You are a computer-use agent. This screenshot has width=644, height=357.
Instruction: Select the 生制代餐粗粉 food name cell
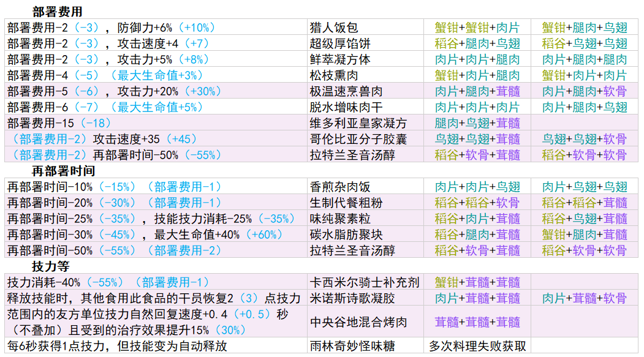pos(366,203)
